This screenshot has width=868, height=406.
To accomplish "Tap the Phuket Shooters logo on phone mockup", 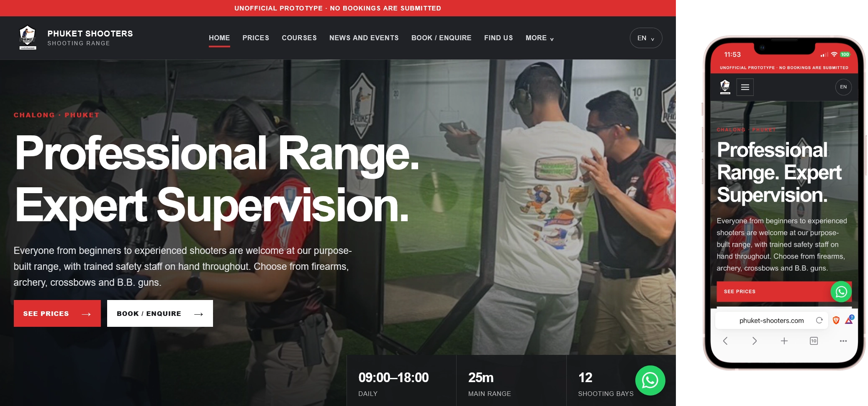I will [725, 87].
